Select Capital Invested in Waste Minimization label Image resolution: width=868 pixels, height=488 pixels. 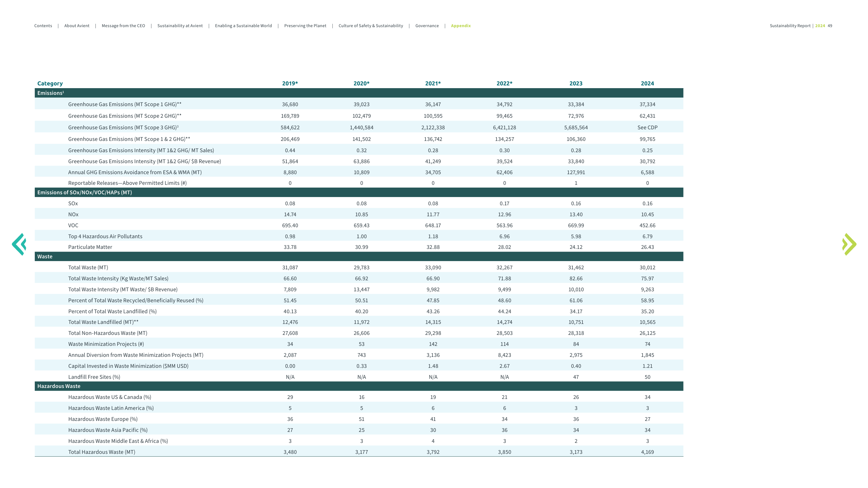click(x=128, y=366)
